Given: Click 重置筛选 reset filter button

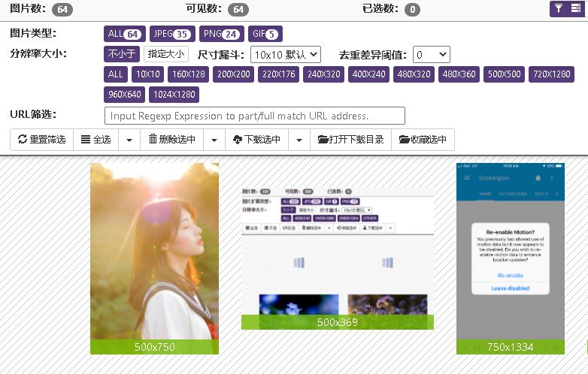Looking at the screenshot, I should pyautogui.click(x=41, y=140).
